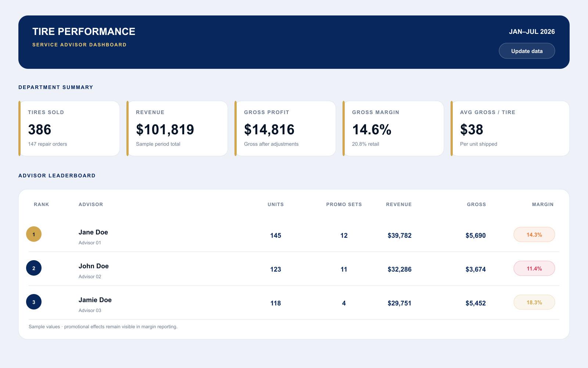Sort by the Units column header
Screen dimensions: 588x368
(276, 204)
